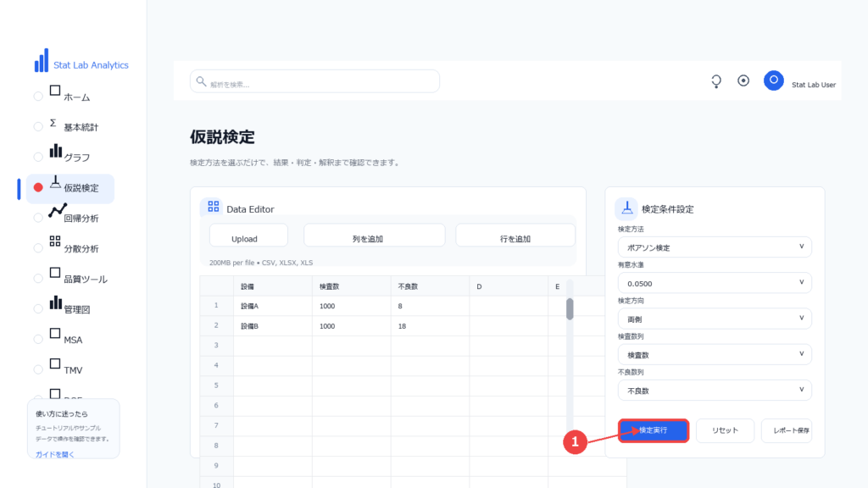
Task: Click the Data Editor grid icon
Action: point(213,207)
